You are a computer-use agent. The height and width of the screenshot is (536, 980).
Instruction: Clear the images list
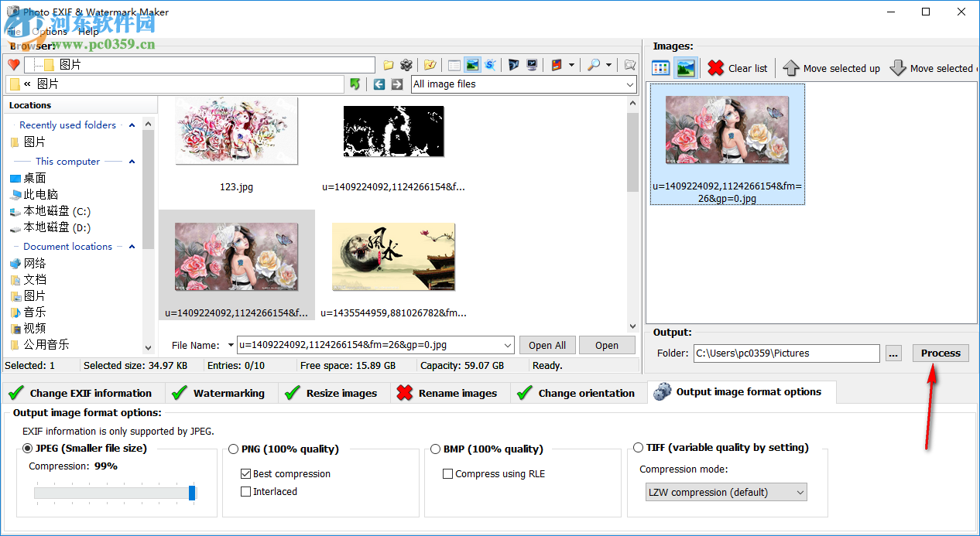coord(736,68)
